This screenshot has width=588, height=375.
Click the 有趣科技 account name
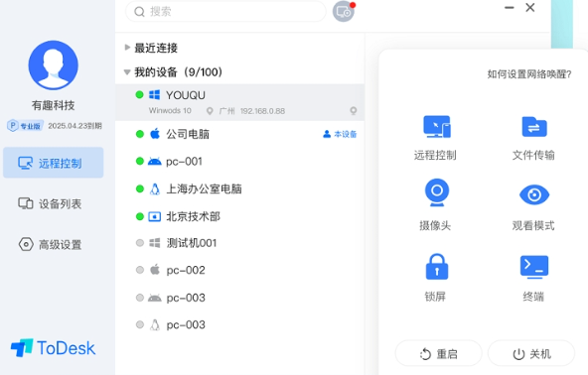coord(54,105)
